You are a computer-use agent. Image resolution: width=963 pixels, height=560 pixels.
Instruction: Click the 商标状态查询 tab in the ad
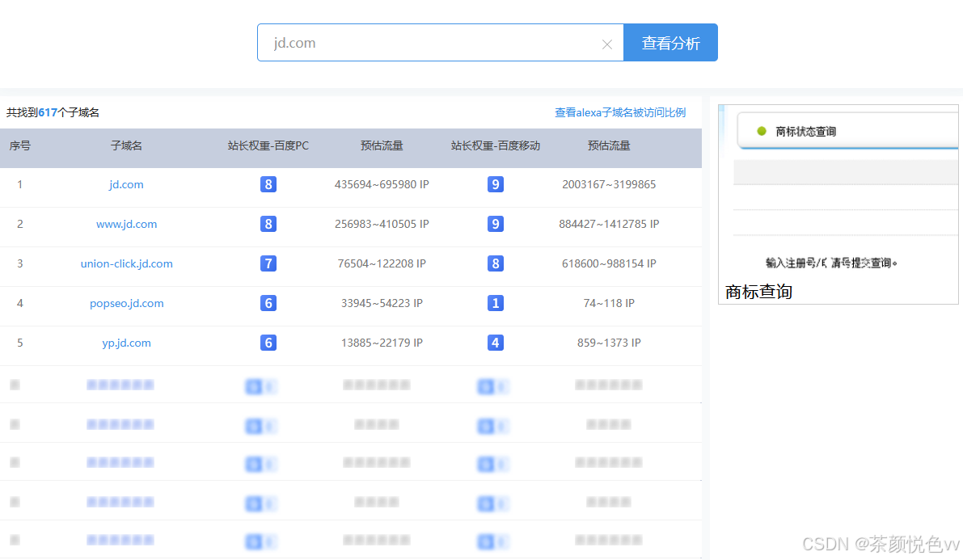pyautogui.click(x=805, y=132)
